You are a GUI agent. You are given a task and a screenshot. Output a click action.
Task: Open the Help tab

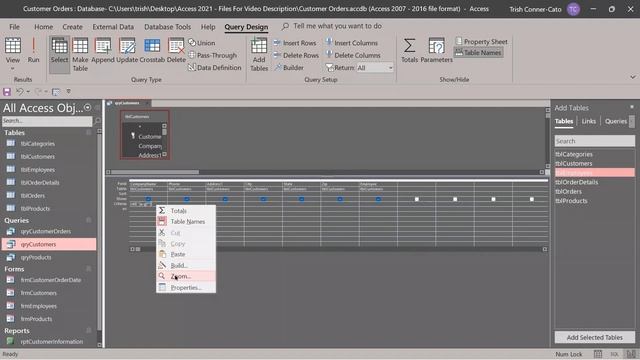[x=208, y=27]
